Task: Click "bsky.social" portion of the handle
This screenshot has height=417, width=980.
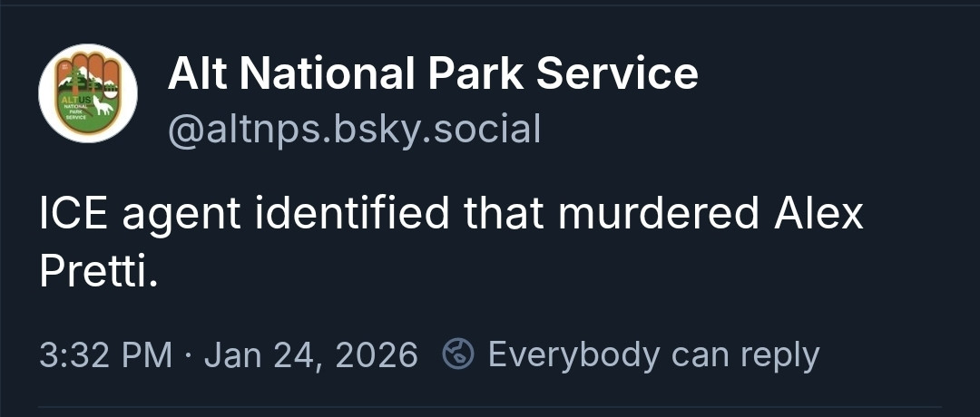Action: click(x=436, y=130)
